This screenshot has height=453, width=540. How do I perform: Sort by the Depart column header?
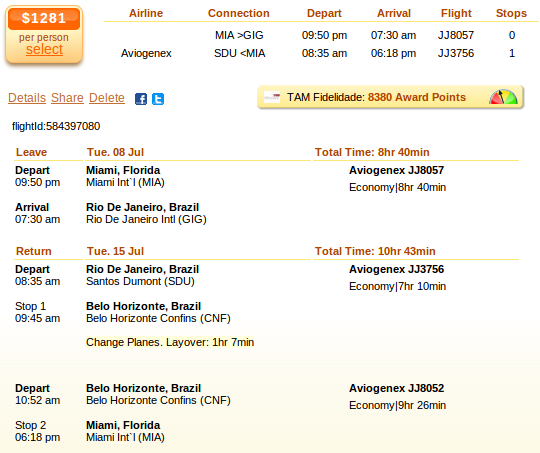tap(324, 13)
